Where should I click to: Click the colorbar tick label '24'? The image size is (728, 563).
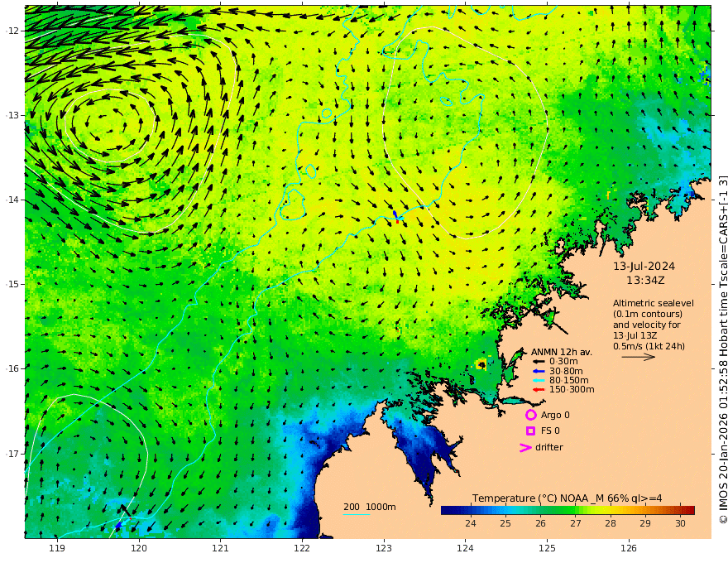(x=471, y=523)
